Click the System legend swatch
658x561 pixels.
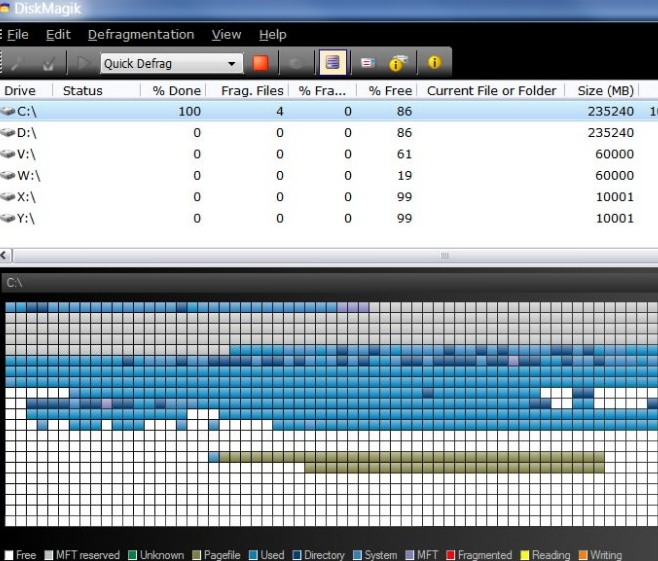(x=357, y=555)
